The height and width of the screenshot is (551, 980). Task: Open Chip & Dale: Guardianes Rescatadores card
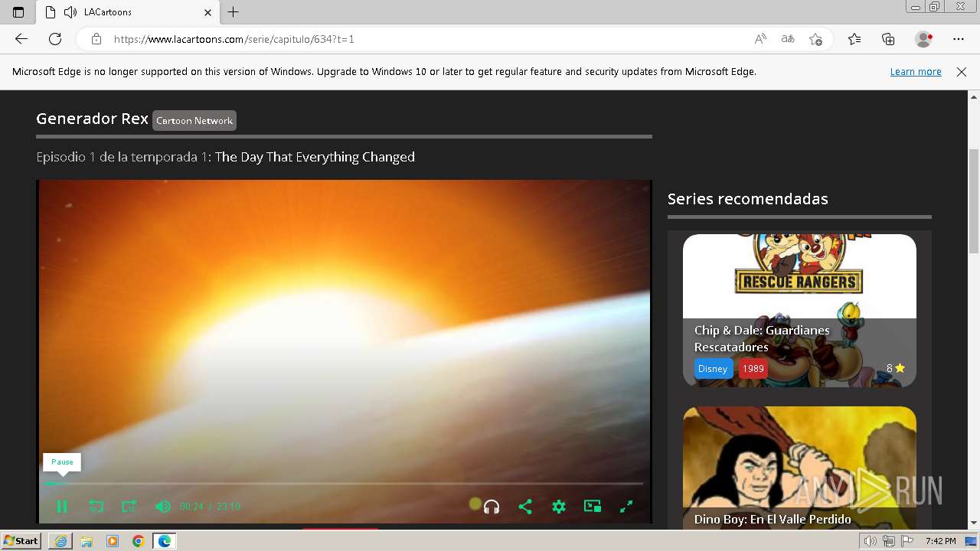point(799,310)
